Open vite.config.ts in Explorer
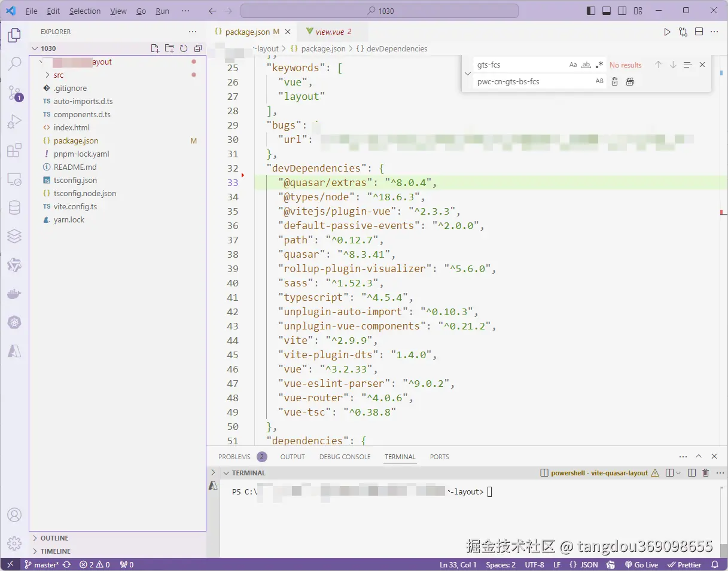728x571 pixels. 75,206
